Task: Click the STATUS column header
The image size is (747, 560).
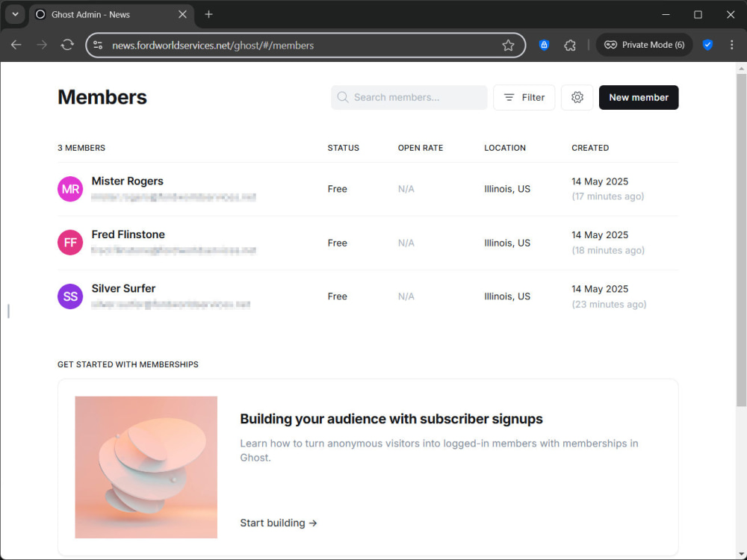Action: pos(343,148)
